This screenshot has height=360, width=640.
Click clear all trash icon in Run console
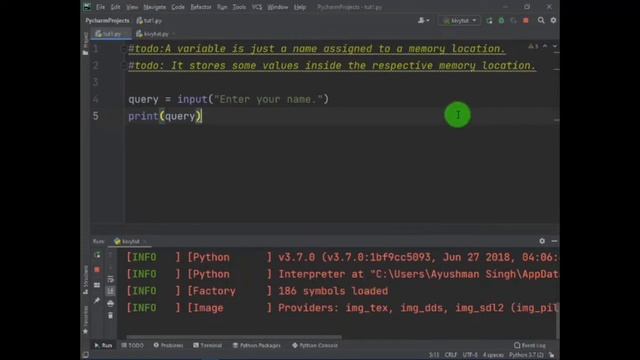coord(111,316)
